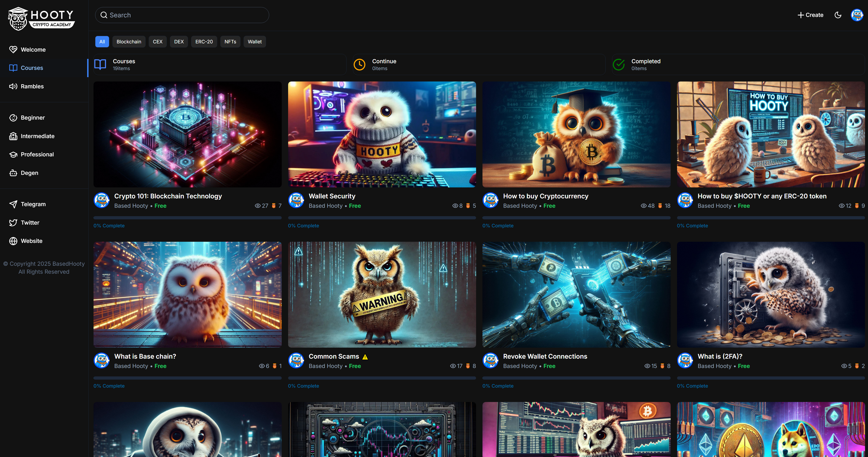Click author avatar for How to buy Cryptocurrency
Image resolution: width=868 pixels, height=457 pixels.
491,200
